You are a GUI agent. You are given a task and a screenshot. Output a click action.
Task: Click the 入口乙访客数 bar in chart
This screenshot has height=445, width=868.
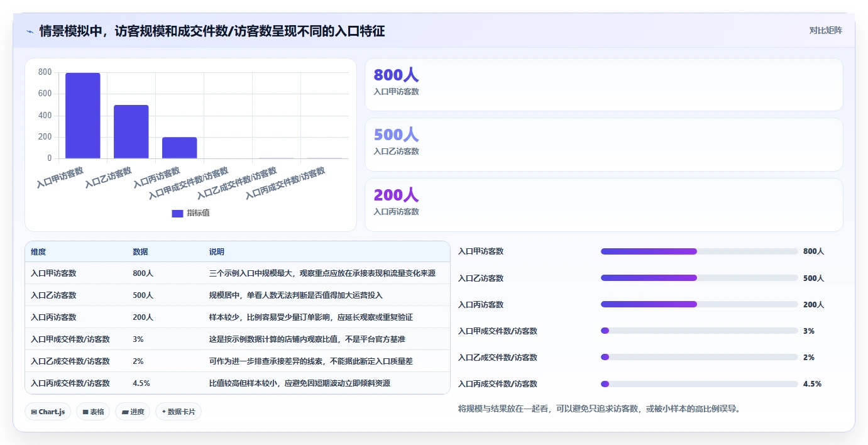click(x=131, y=131)
